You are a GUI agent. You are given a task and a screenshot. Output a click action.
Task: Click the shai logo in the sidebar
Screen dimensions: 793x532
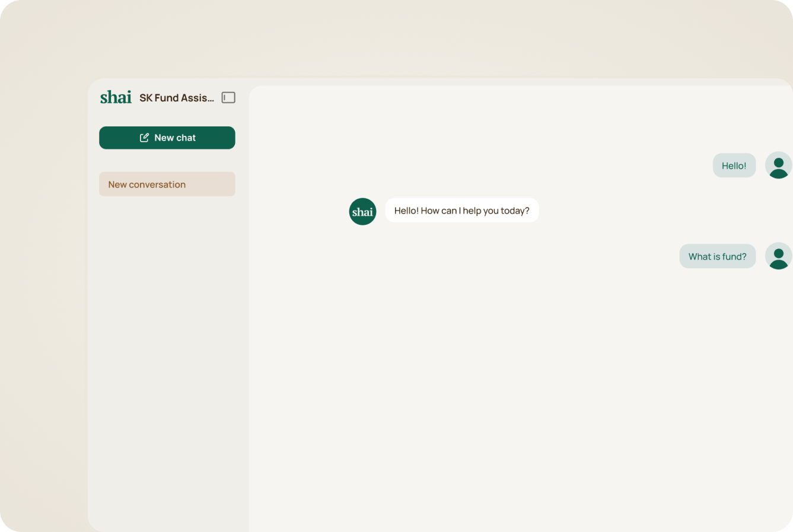pyautogui.click(x=116, y=97)
